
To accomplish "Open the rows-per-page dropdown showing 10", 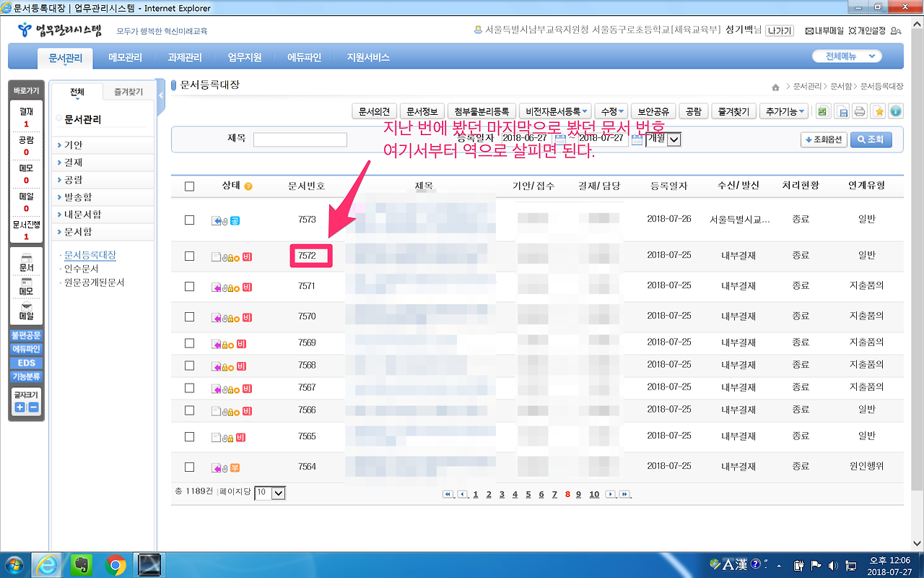I will tap(270, 493).
